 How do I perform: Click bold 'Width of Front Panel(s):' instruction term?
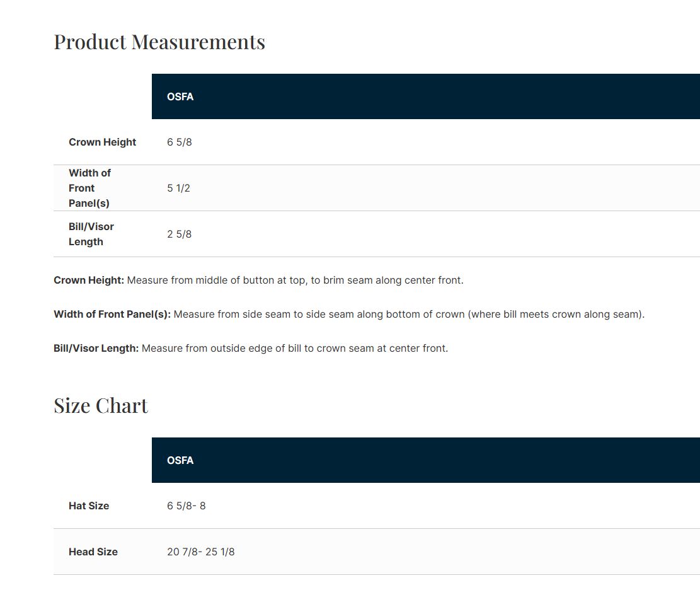click(112, 314)
